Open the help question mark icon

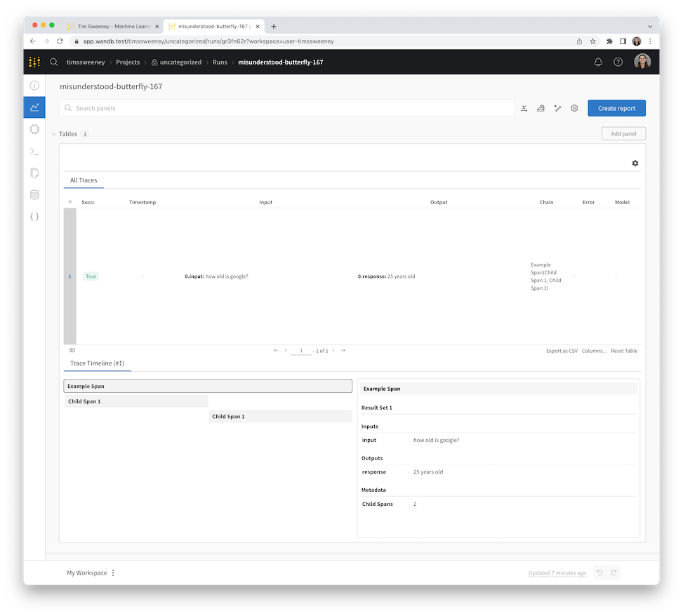pos(618,62)
